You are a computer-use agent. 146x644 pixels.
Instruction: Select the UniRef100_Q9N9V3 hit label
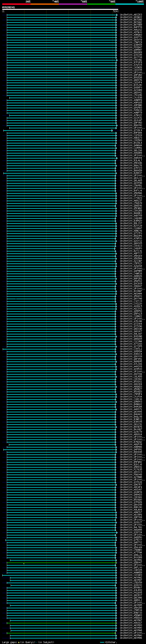pos(131,402)
